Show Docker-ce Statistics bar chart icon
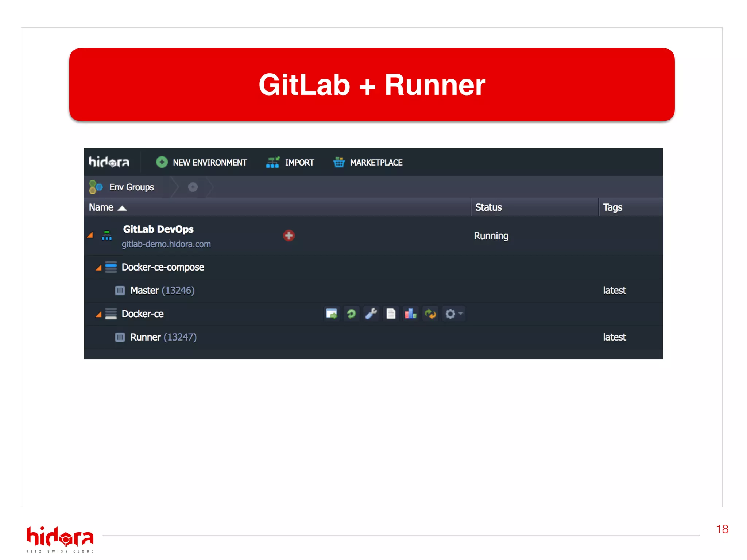The width and height of the screenshot is (747, 560). tap(411, 314)
